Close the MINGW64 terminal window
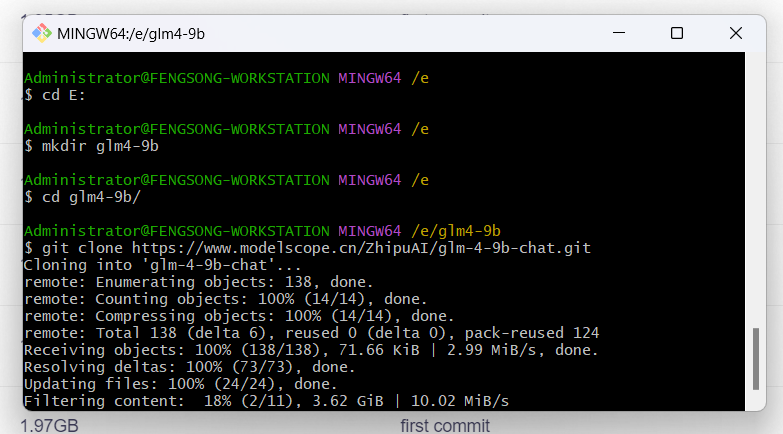 click(x=736, y=33)
